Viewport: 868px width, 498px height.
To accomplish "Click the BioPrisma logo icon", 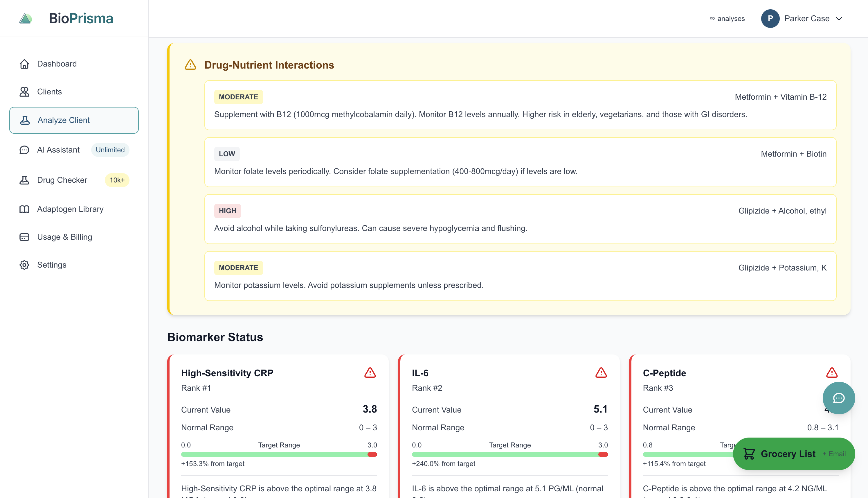I will pyautogui.click(x=26, y=19).
